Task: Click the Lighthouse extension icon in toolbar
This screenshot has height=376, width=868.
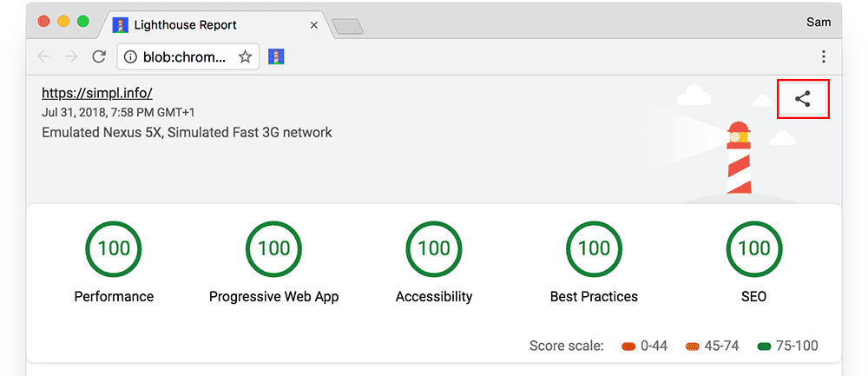Action: (x=278, y=56)
